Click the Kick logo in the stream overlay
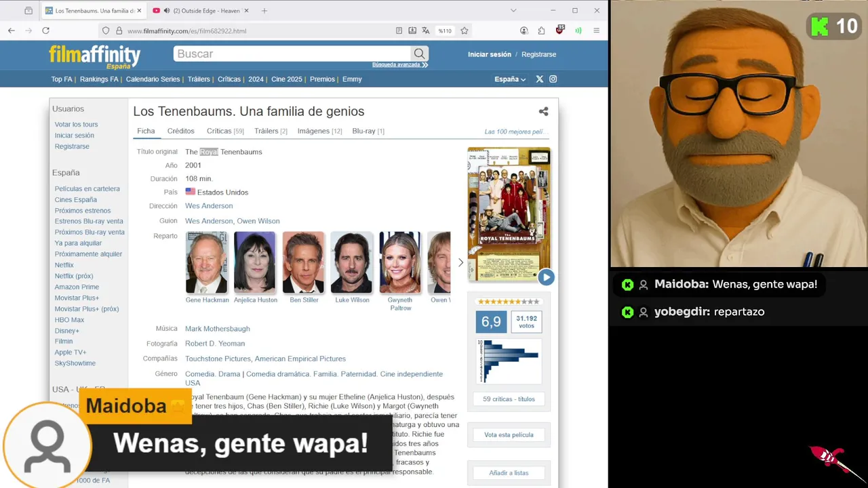The height and width of the screenshot is (488, 868). coord(820,26)
